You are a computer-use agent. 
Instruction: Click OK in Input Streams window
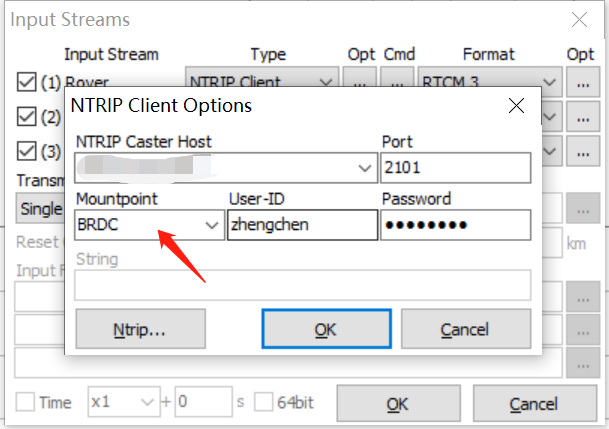click(398, 403)
